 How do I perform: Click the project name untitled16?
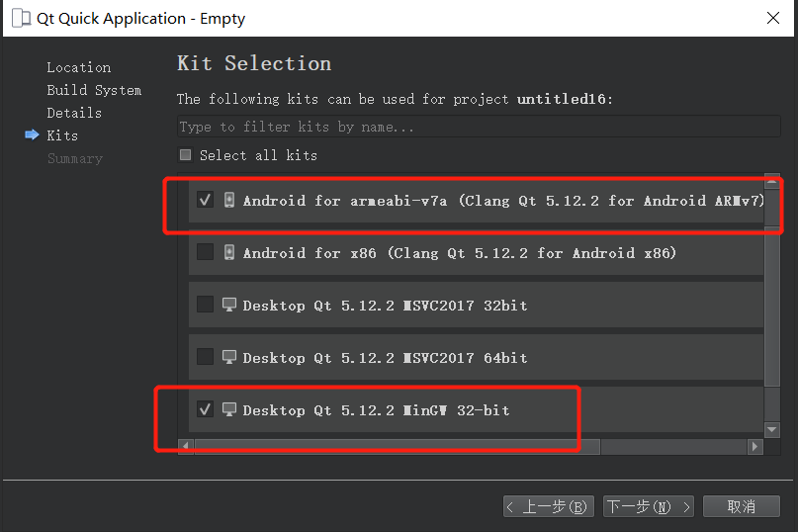coord(562,99)
